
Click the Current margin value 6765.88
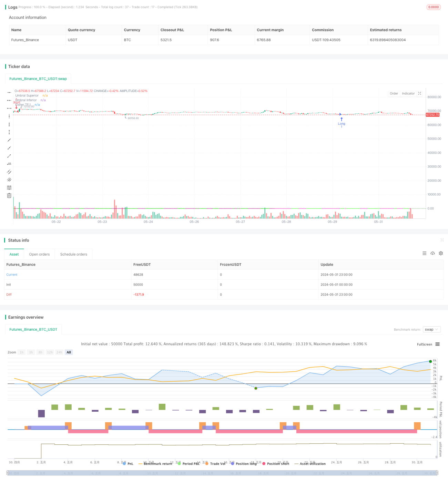(x=264, y=40)
